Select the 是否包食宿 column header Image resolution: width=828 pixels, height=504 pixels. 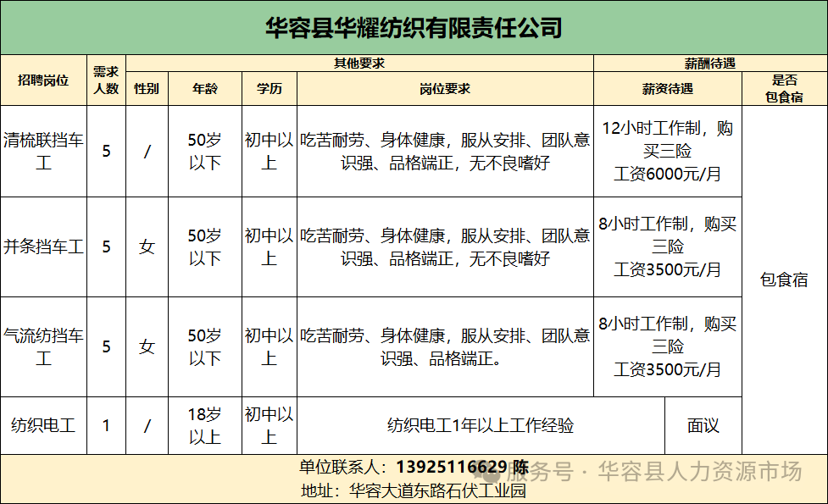tap(784, 89)
